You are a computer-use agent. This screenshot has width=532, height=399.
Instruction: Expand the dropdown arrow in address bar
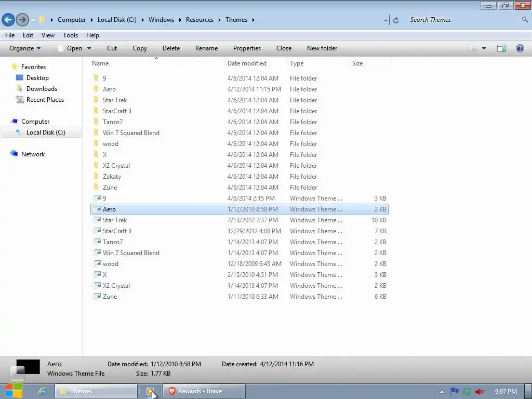[x=385, y=20]
